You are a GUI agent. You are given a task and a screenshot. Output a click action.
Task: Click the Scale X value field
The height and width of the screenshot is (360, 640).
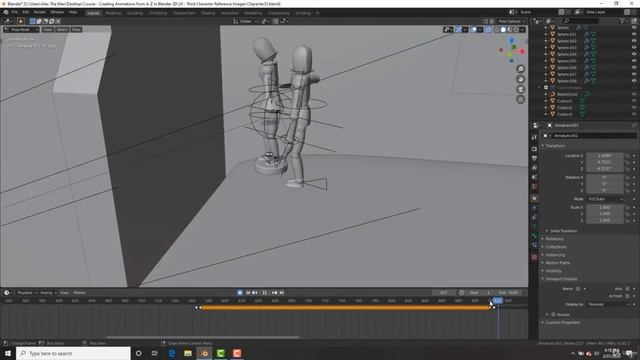click(x=604, y=207)
